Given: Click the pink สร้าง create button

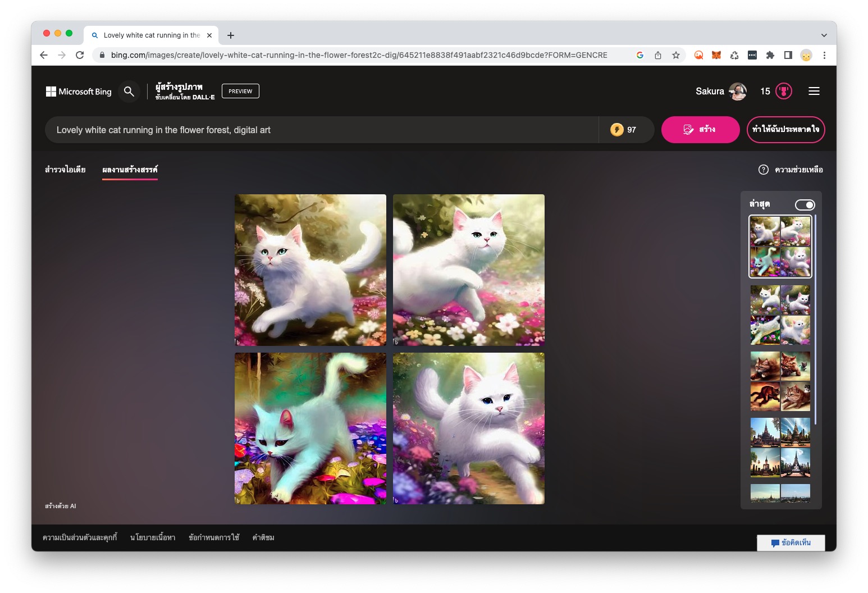Looking at the screenshot, I should 700,130.
